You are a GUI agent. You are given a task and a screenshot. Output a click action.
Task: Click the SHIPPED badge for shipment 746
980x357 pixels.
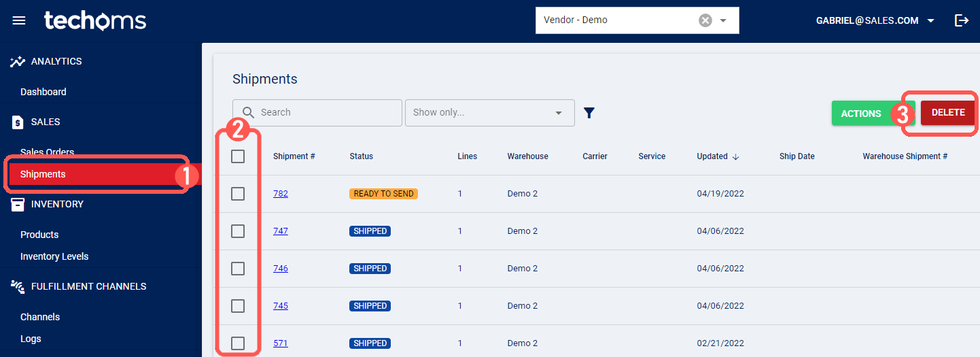pyautogui.click(x=370, y=269)
